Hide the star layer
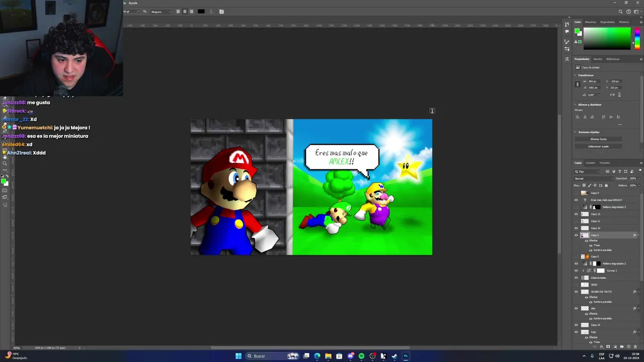The height and width of the screenshot is (362, 644). click(x=577, y=308)
